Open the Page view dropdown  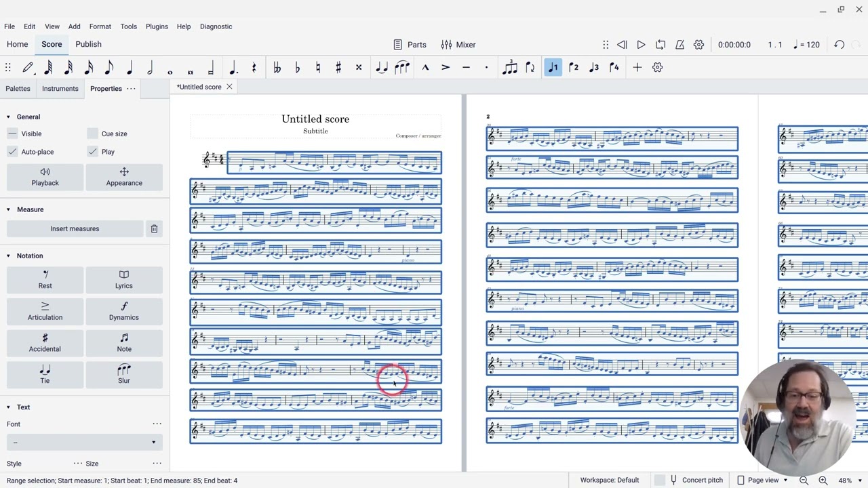(x=763, y=480)
